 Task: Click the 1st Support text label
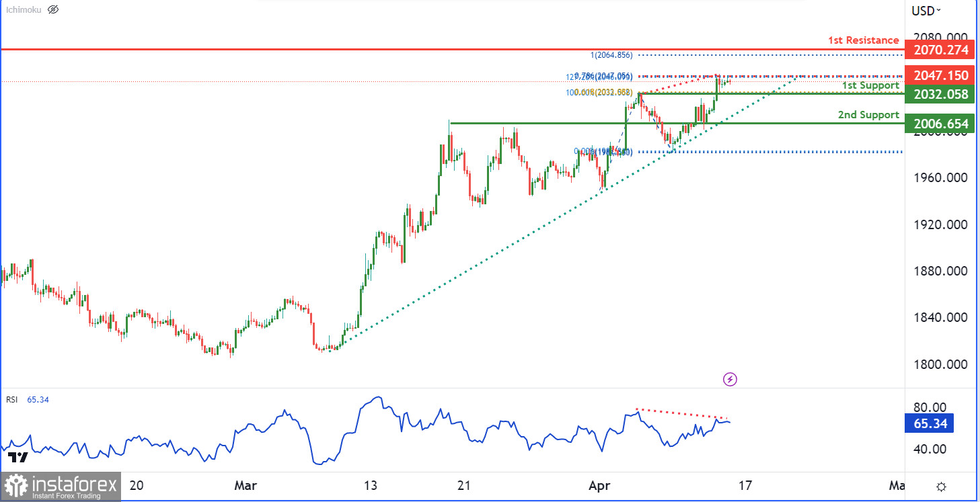[x=870, y=85]
